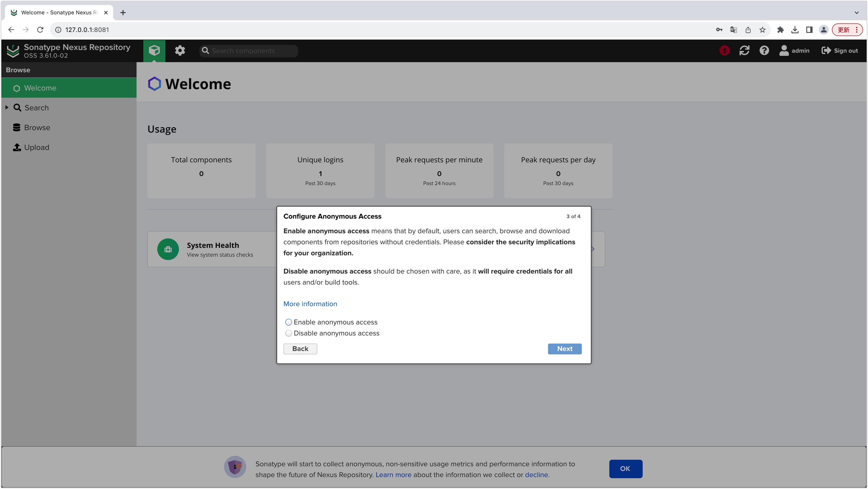Focus the Search components field
Screen dimensions: 868x489
248,51
